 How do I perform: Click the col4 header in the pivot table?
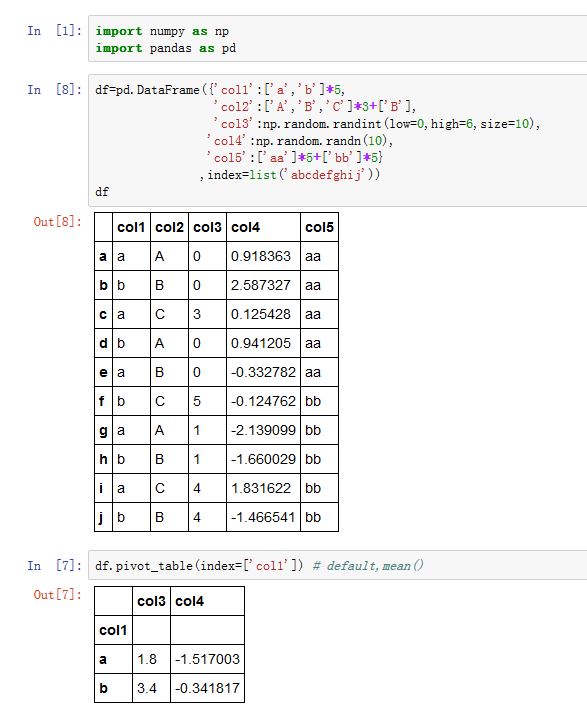189,601
